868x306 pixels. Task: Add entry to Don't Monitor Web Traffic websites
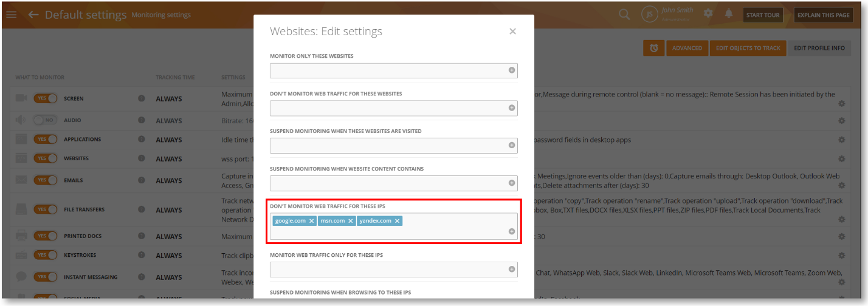512,108
